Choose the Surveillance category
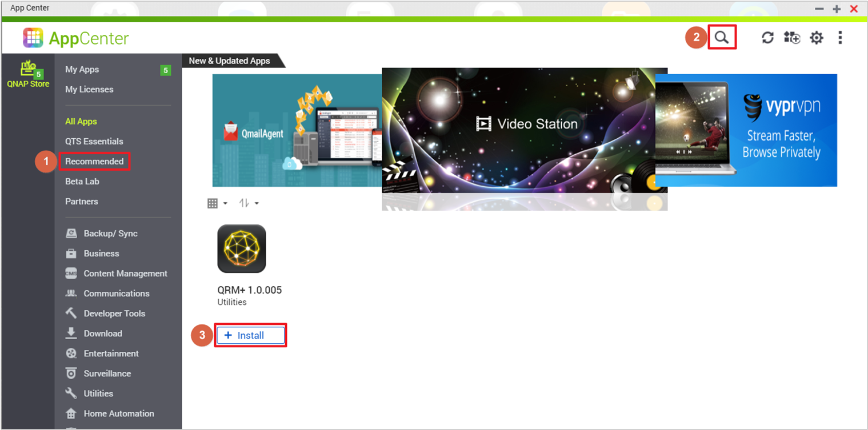The height and width of the screenshot is (430, 868). (x=107, y=373)
